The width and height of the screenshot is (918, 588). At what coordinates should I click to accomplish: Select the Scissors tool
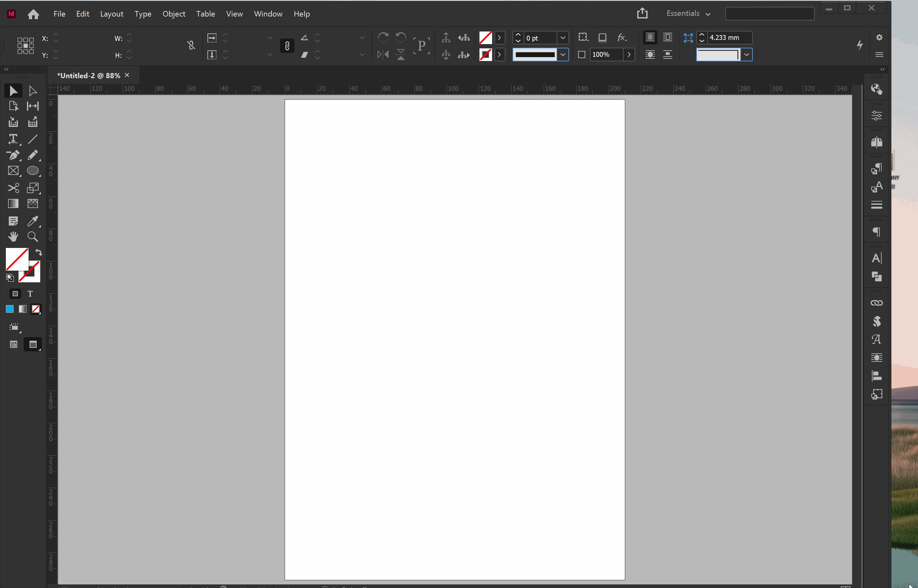click(x=13, y=188)
